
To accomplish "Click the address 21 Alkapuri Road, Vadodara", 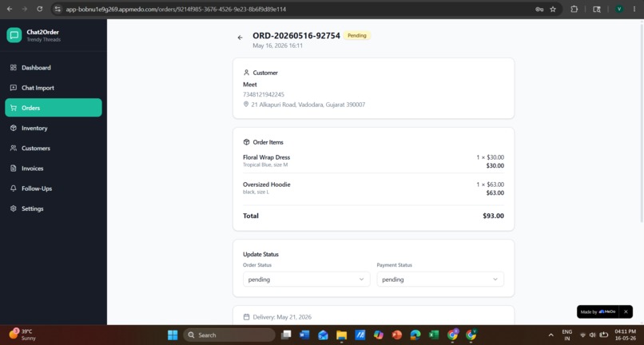I will 308,105.
